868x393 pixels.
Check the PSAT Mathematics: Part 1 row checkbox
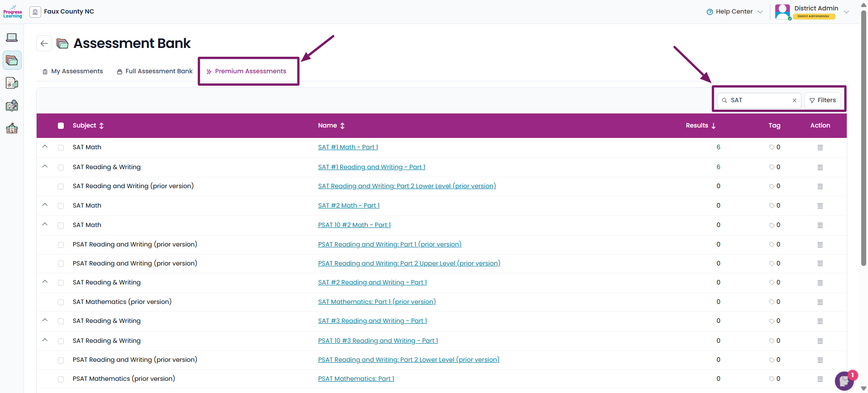tap(61, 379)
